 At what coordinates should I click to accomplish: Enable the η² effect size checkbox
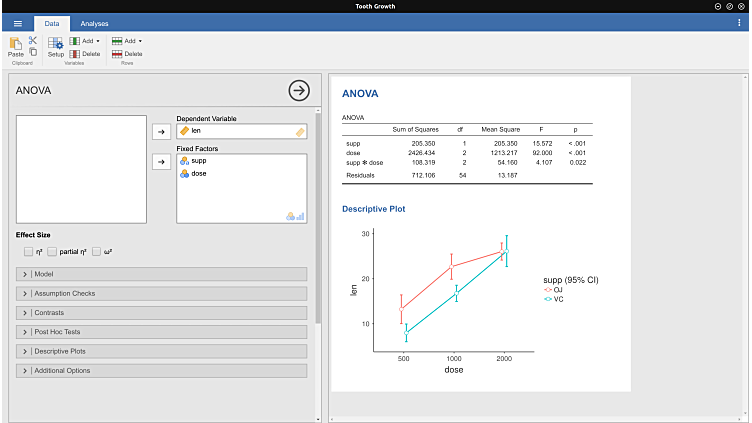28,252
